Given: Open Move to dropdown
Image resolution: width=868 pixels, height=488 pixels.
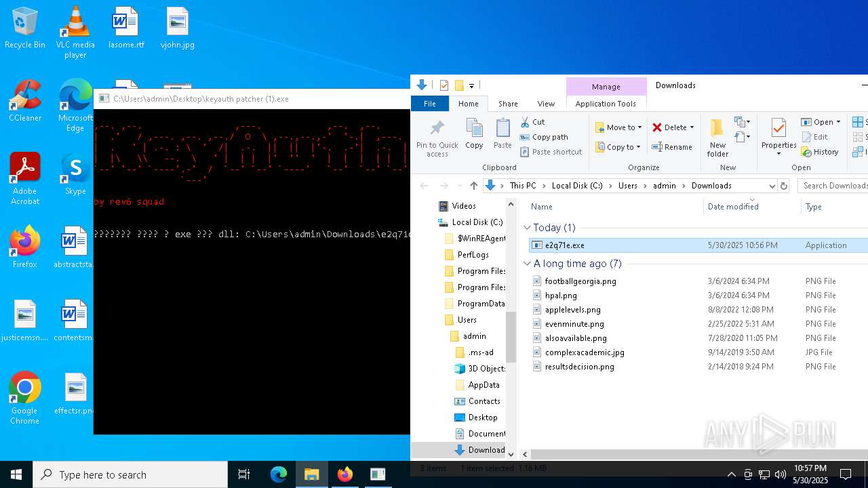Looking at the screenshot, I should pos(618,127).
